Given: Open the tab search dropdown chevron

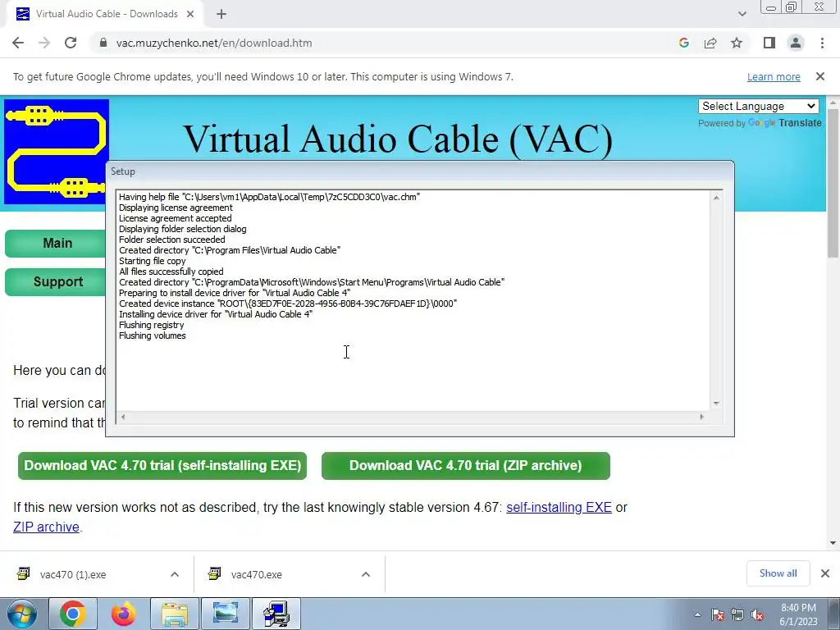Looking at the screenshot, I should coord(742,14).
